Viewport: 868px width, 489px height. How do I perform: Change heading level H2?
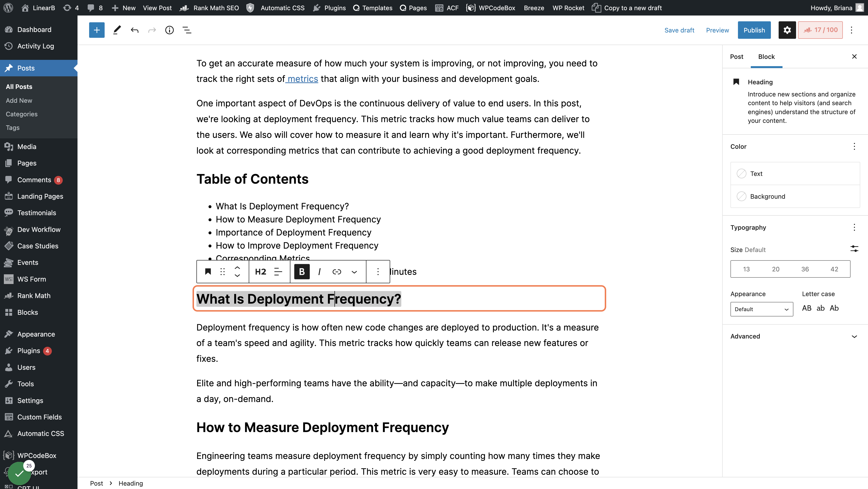pos(260,271)
